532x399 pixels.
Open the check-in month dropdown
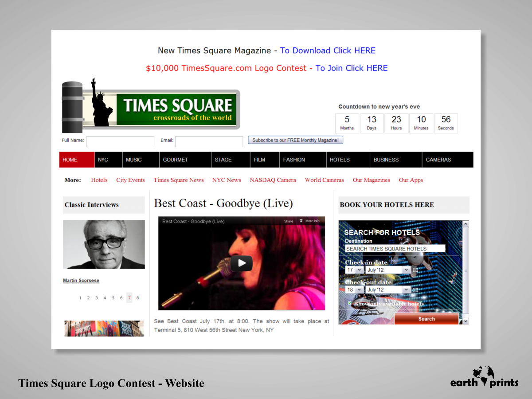point(388,270)
